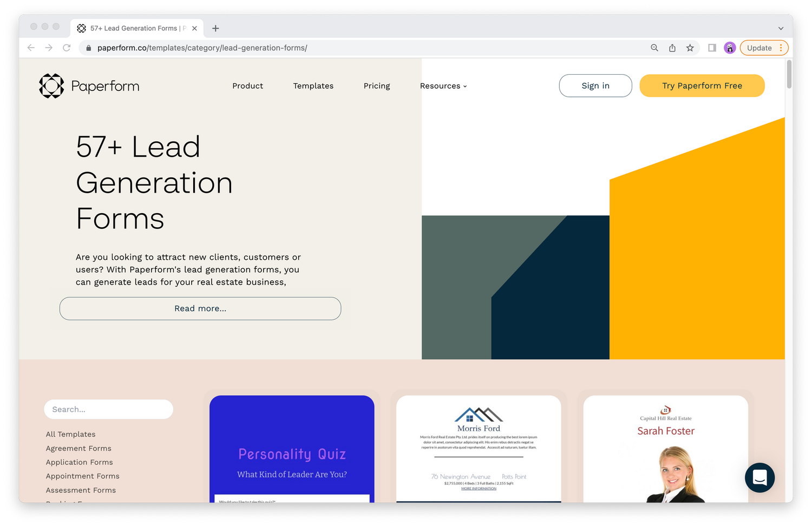
Task: Bookmark this page with star icon
Action: point(690,48)
